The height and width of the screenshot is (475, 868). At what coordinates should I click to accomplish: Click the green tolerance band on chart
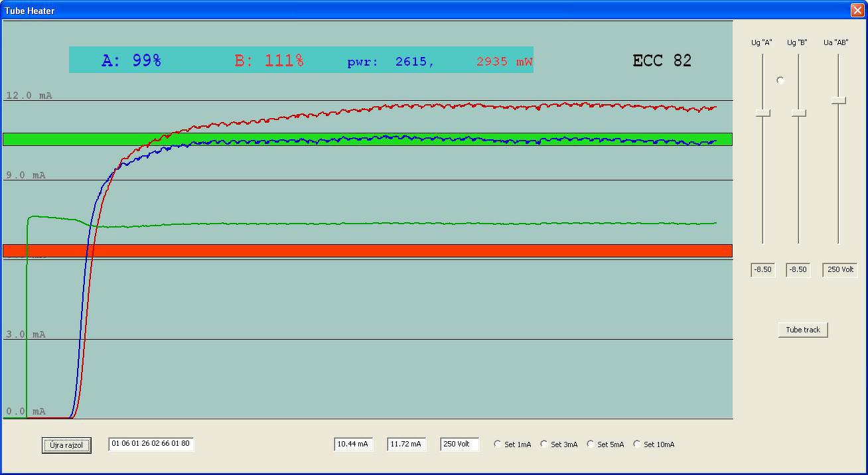click(x=368, y=139)
